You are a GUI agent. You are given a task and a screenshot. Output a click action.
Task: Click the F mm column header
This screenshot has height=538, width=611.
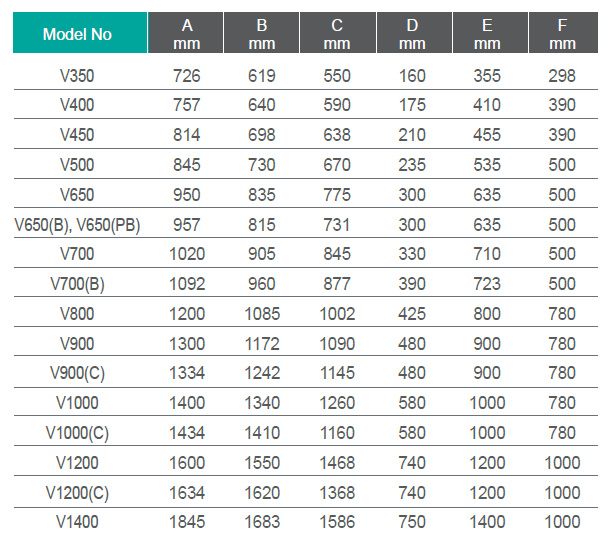coord(563,33)
